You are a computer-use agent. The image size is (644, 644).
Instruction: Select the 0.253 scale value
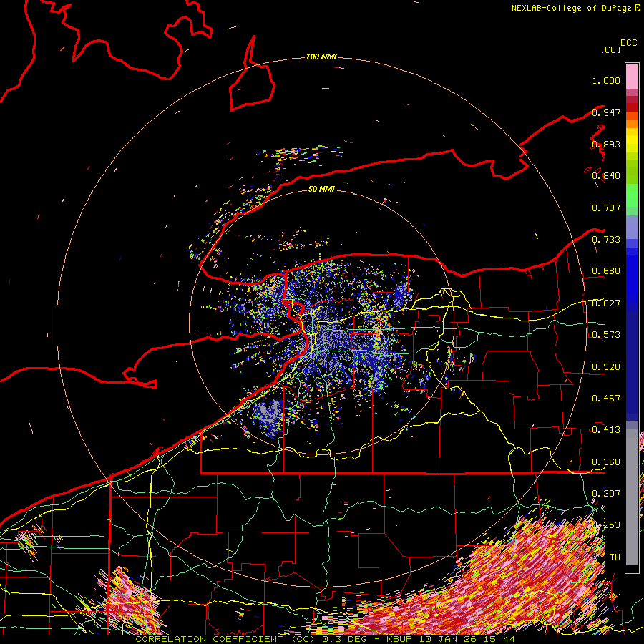tap(606, 525)
